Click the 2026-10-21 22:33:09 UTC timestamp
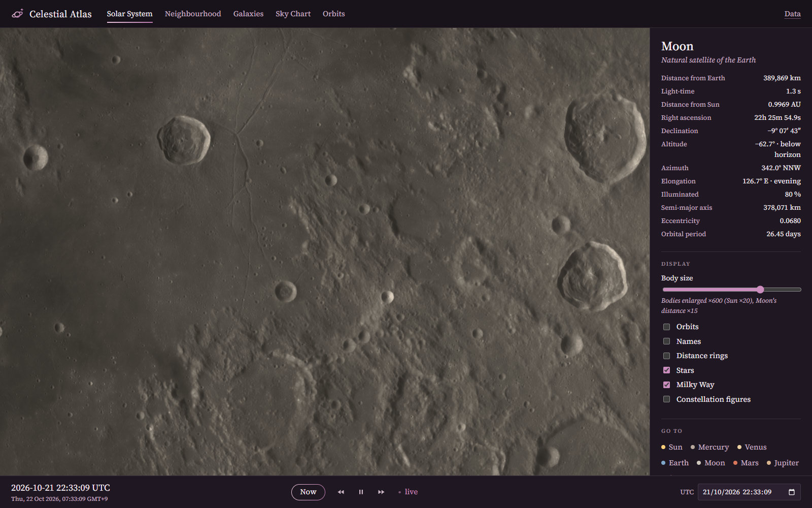This screenshot has height=508, width=812. point(60,488)
